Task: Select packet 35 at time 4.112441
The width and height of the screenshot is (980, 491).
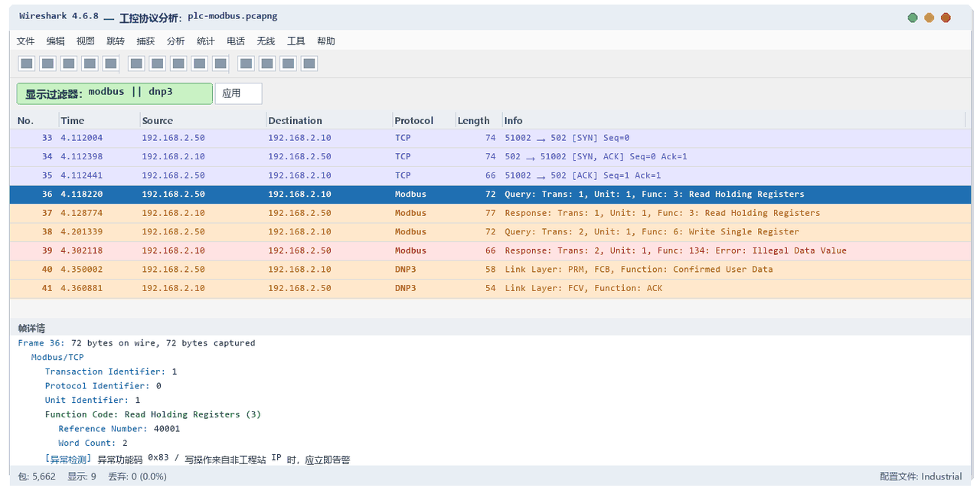Action: [x=490, y=175]
